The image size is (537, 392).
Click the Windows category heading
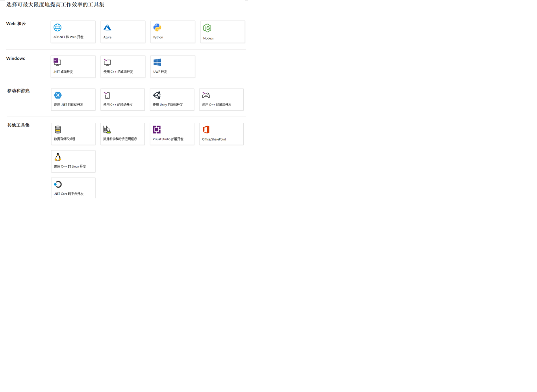coord(16,58)
